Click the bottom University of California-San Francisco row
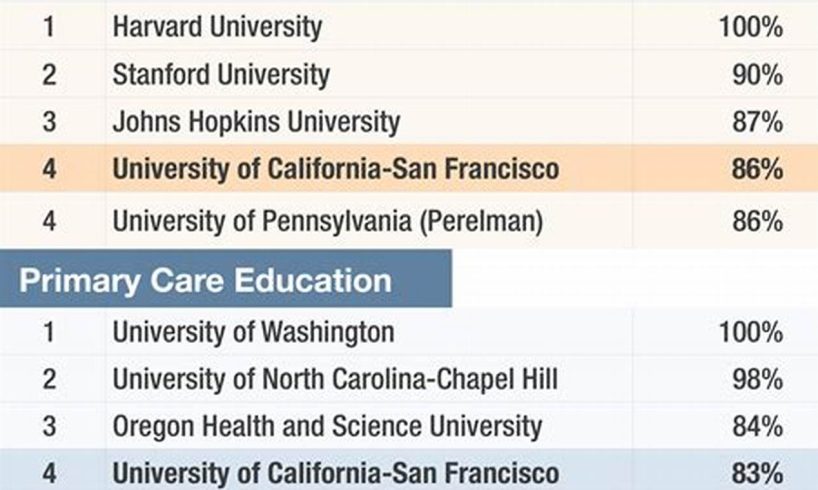This screenshot has height=490, width=818. [x=409, y=471]
